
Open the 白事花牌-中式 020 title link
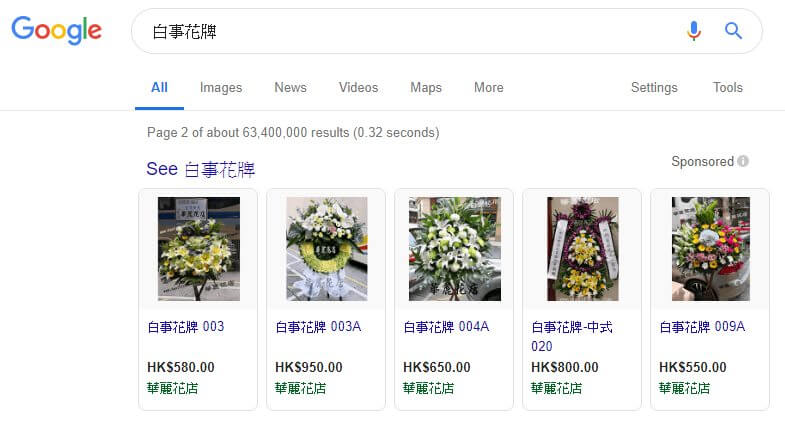[x=572, y=336]
